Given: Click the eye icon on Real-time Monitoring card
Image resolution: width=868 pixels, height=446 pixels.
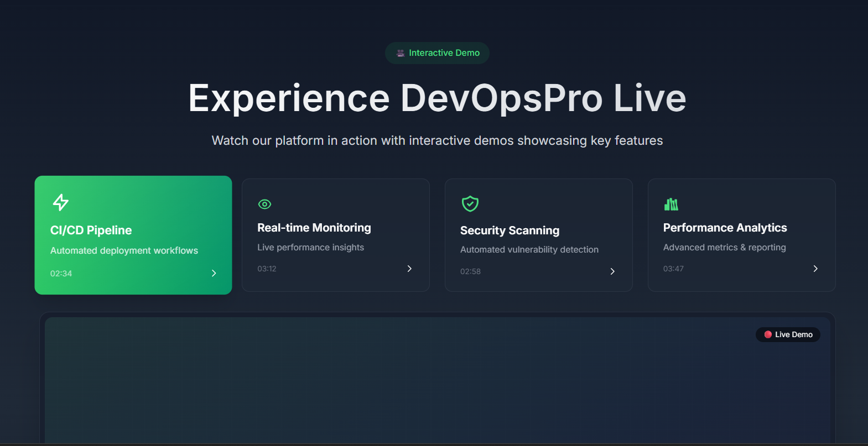Looking at the screenshot, I should tap(264, 204).
